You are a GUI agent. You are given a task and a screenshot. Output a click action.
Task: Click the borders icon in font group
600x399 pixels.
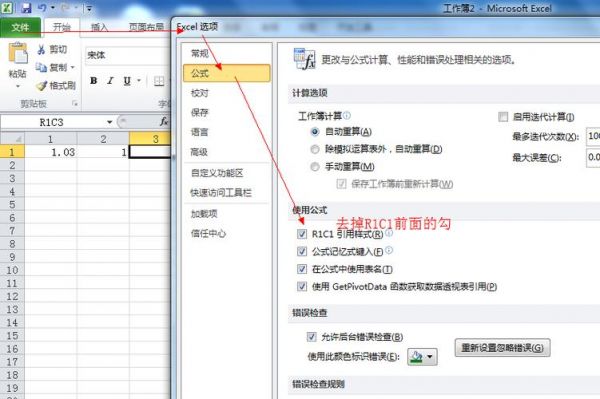tap(159, 81)
